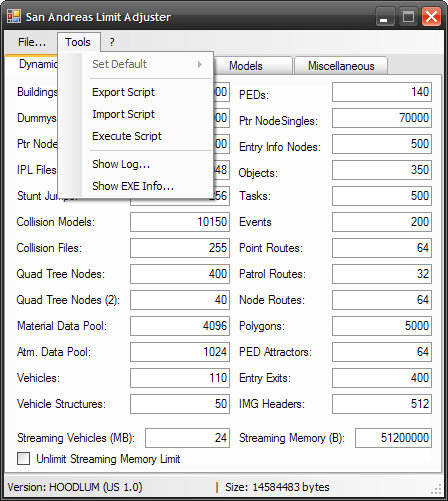The image size is (448, 501).
Task: Open Show Log from Tools menu
Action: coord(121,164)
